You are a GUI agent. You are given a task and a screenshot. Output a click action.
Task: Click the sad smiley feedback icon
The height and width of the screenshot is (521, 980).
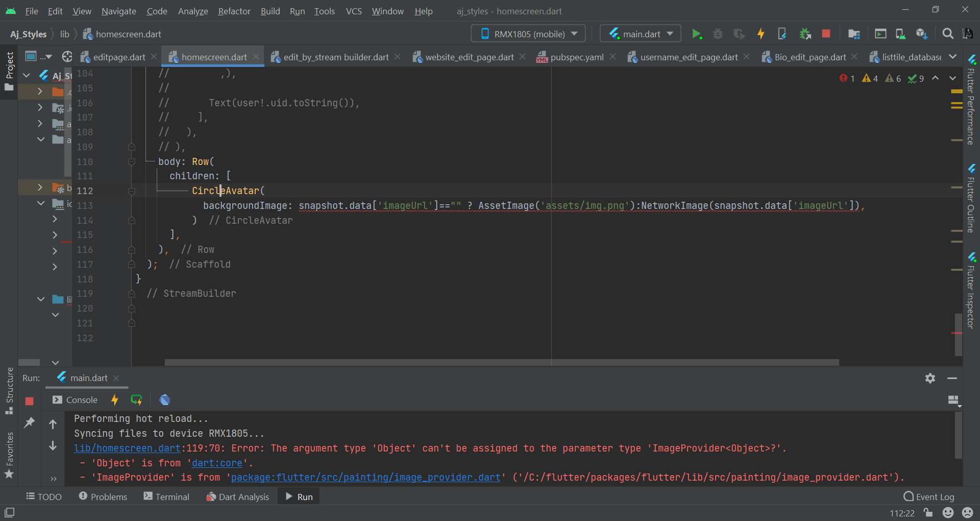tap(967, 512)
